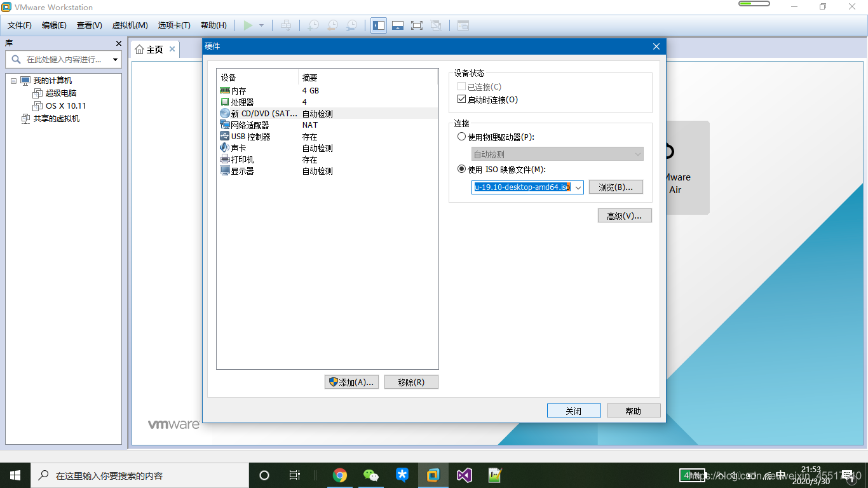Select the memory device icon in hardware list
The height and width of the screenshot is (488, 868).
[x=225, y=91]
